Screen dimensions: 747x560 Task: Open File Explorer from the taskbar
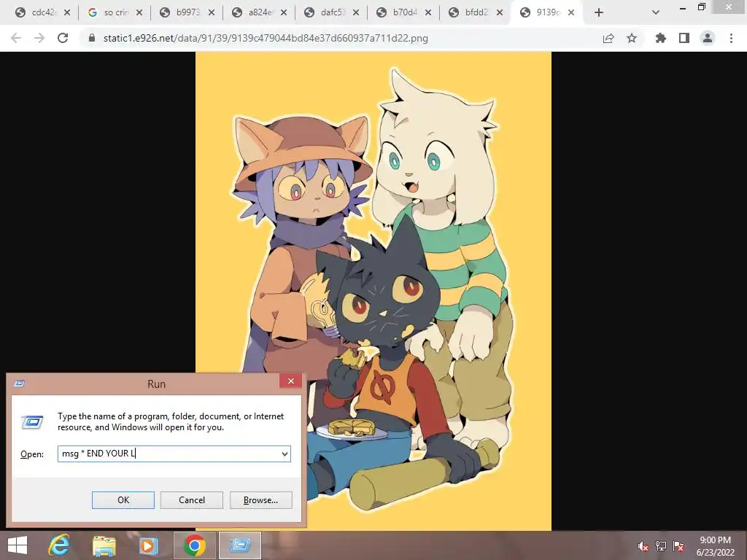104,545
